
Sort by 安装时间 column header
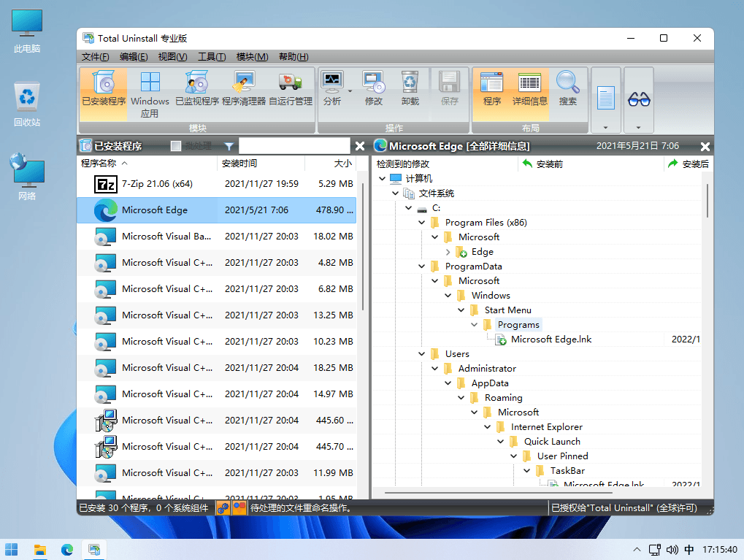(261, 164)
